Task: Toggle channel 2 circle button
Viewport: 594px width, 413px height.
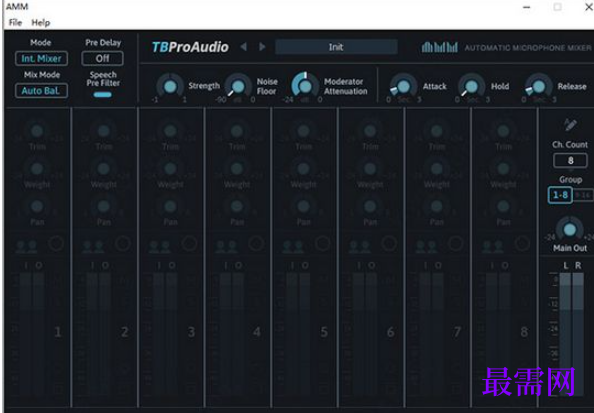Action: (123, 244)
